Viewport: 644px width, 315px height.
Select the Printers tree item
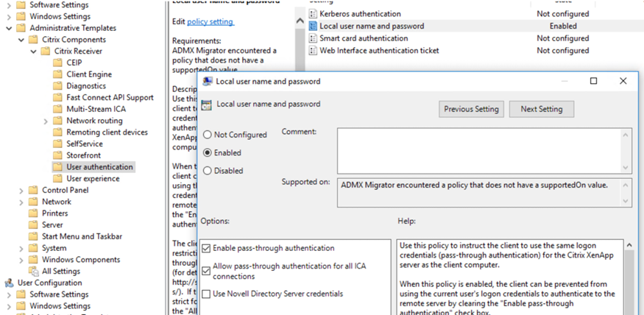point(54,213)
